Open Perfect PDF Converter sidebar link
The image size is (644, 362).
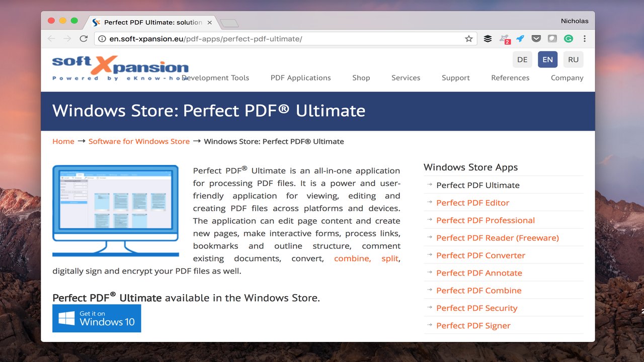(x=480, y=255)
